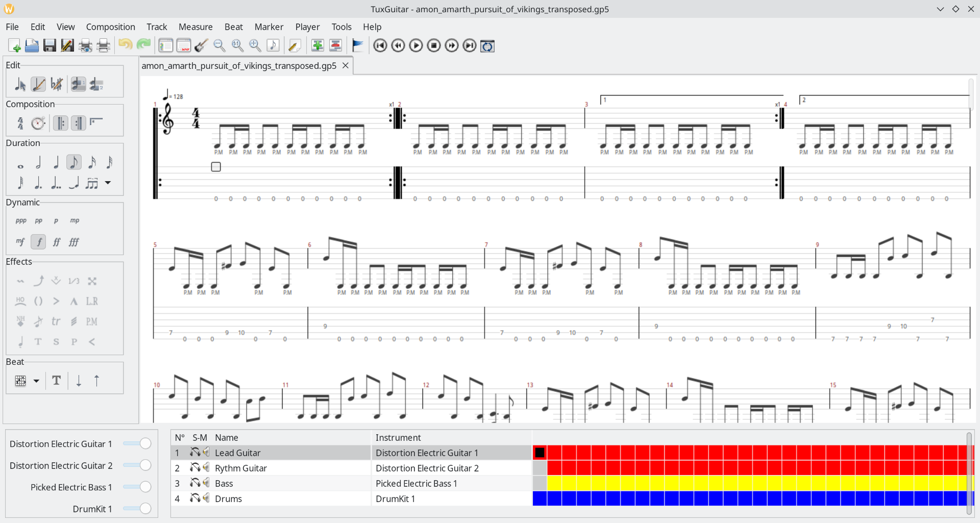
Task: Reset zoom to 1:1
Action: pos(237,46)
